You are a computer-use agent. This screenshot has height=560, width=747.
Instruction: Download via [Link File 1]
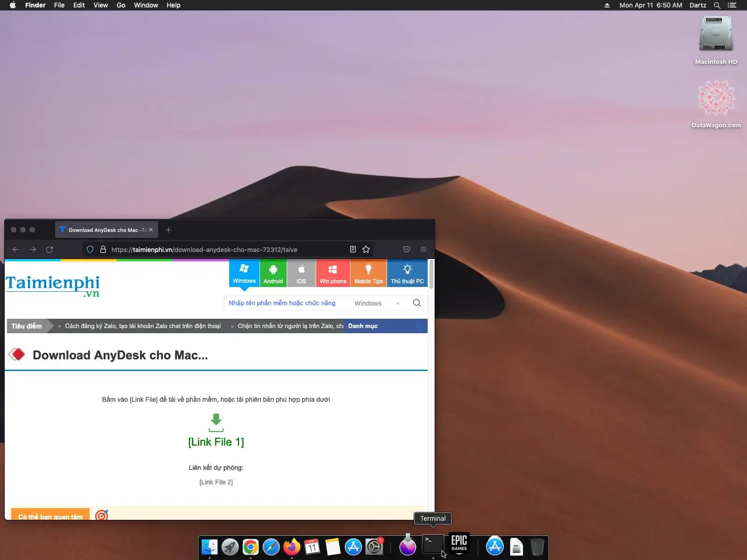click(x=216, y=442)
